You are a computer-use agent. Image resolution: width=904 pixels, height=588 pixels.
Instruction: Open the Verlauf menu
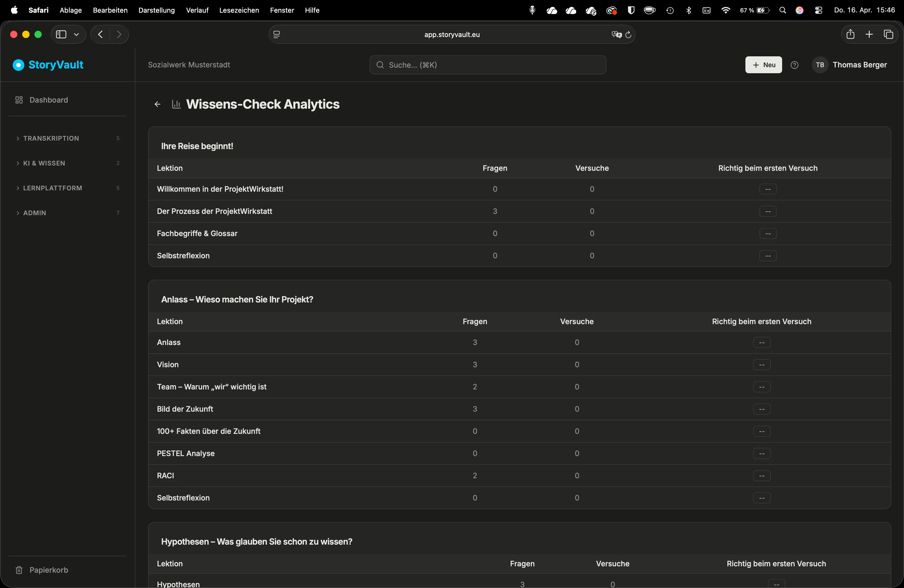(x=197, y=10)
